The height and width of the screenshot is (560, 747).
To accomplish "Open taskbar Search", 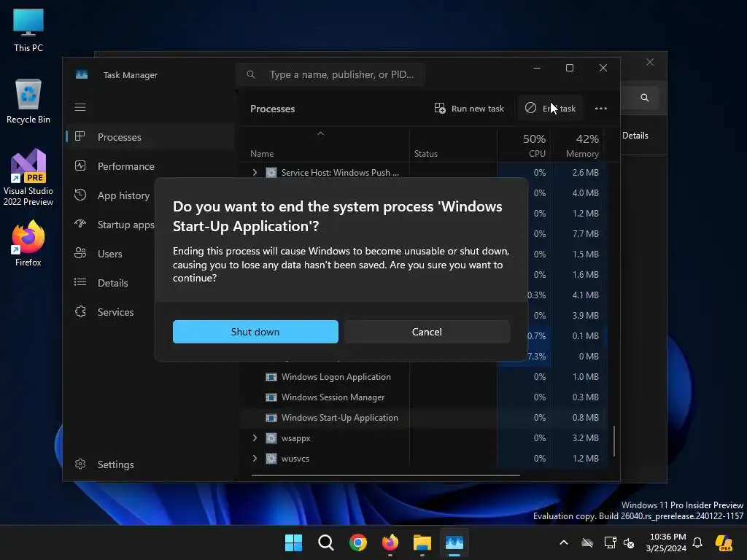I will (326, 542).
